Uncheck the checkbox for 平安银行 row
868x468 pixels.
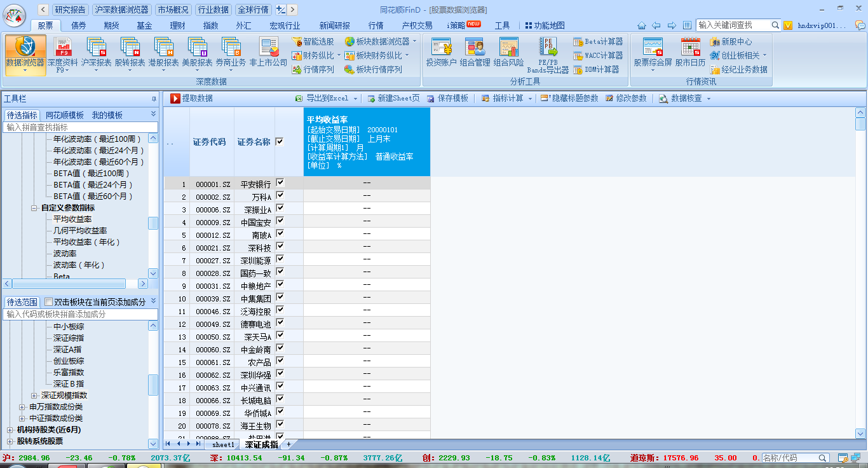[x=280, y=183]
